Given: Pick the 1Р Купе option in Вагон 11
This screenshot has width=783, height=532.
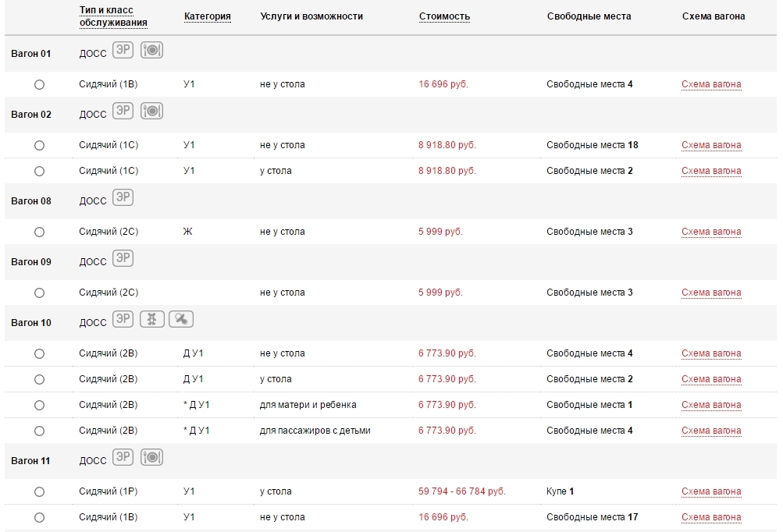Looking at the screenshot, I should [40, 491].
